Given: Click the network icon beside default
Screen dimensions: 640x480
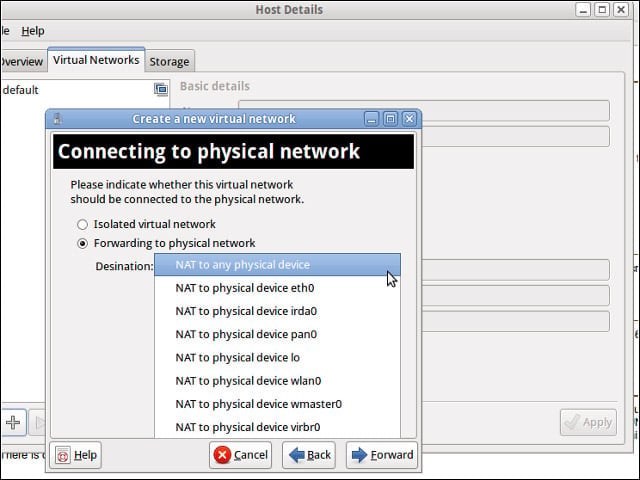Looking at the screenshot, I should click(x=161, y=89).
